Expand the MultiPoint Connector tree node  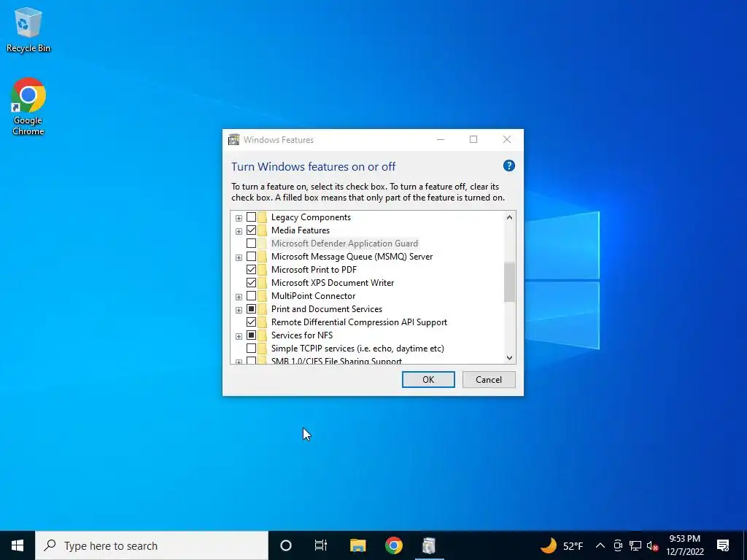point(239,297)
